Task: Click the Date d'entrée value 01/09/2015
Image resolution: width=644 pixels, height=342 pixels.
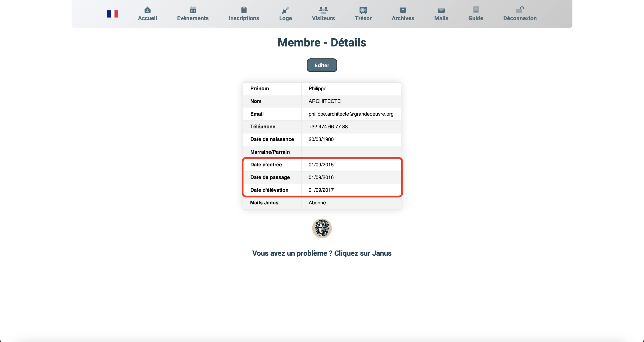Action: coord(321,165)
